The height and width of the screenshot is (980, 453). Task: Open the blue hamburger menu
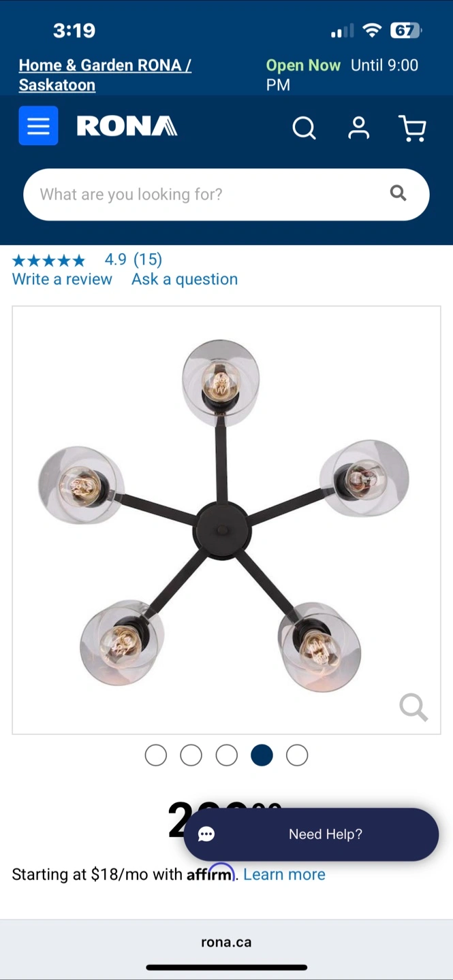(x=38, y=126)
